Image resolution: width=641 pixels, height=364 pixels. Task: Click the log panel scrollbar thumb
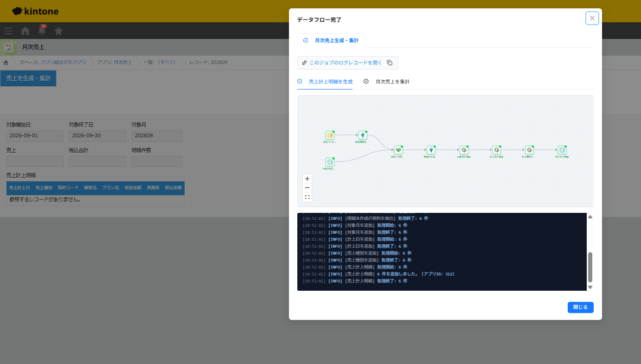[x=590, y=267]
